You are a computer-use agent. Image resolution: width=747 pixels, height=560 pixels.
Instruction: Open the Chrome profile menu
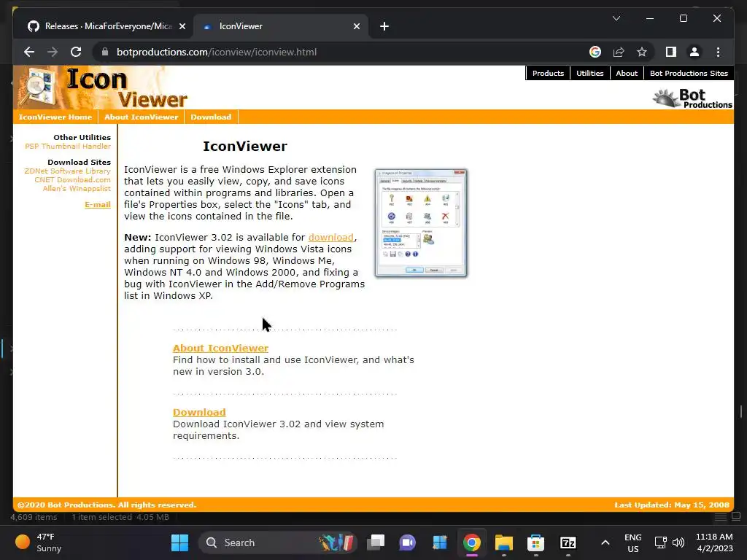[x=694, y=52]
